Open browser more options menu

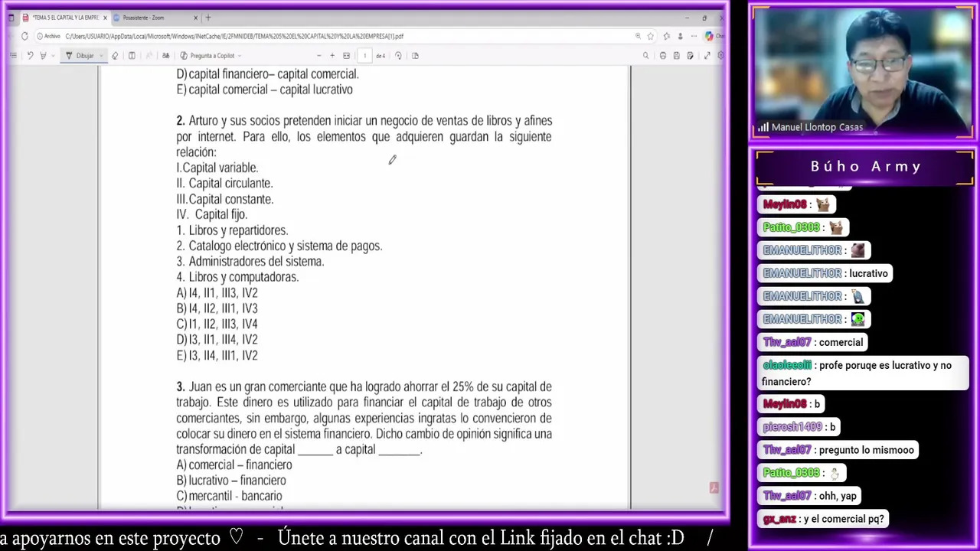pyautogui.click(x=694, y=36)
